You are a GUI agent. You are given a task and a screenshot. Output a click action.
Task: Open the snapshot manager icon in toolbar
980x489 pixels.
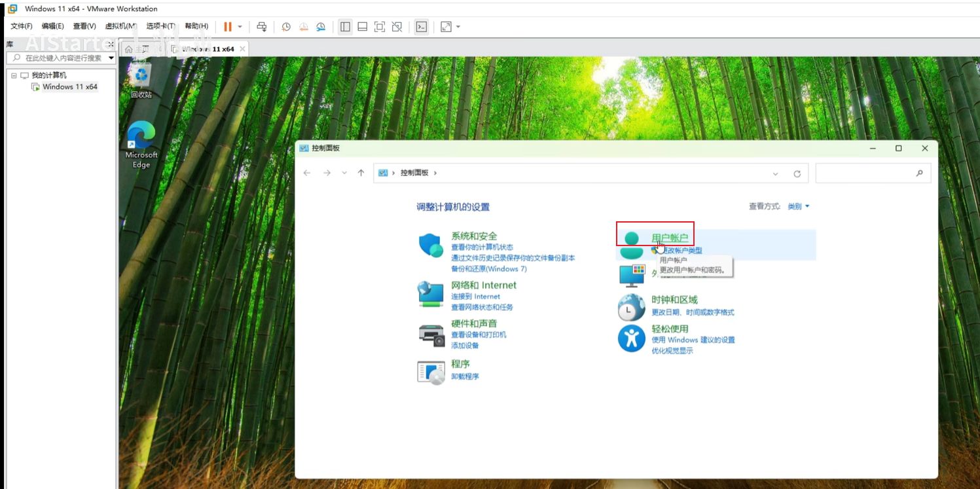coord(321,27)
